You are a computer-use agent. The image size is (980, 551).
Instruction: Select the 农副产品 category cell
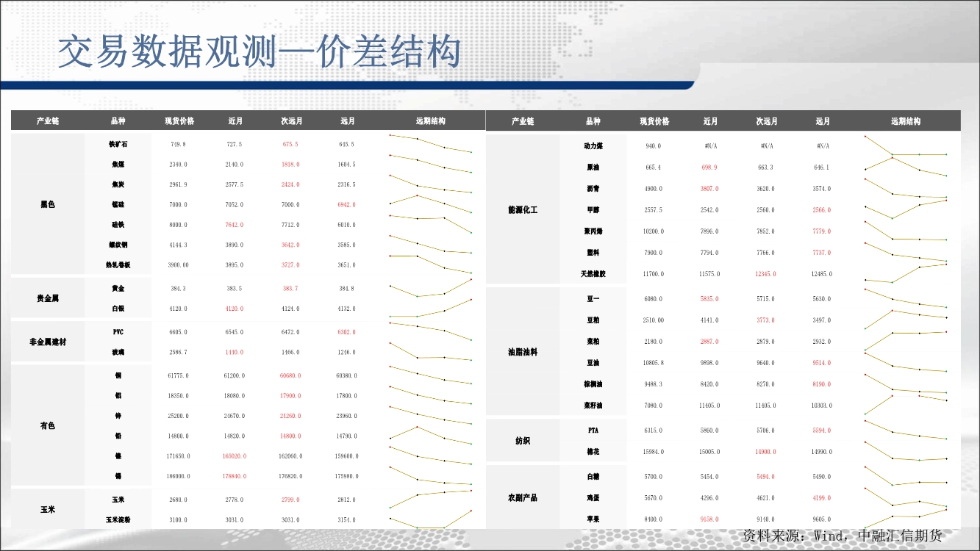(523, 497)
